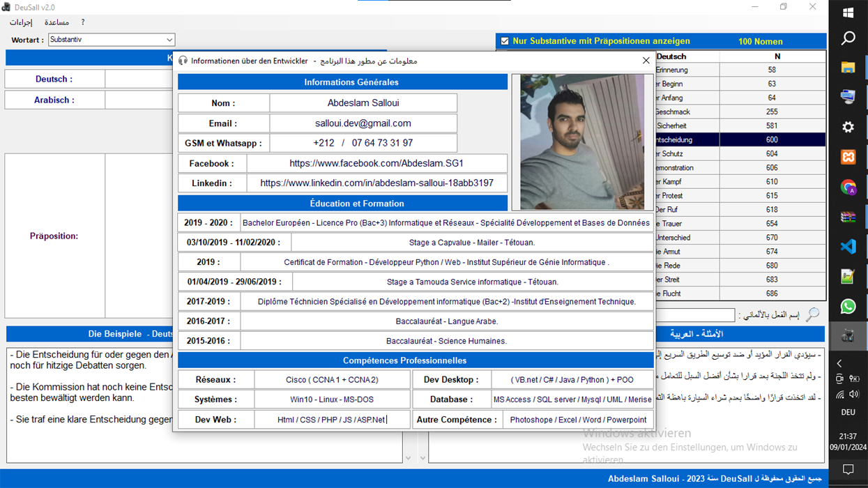Uncheck 'Nur Substantive mit Präpositionen anzeigen'
This screenshot has width=868, height=488.
505,41
